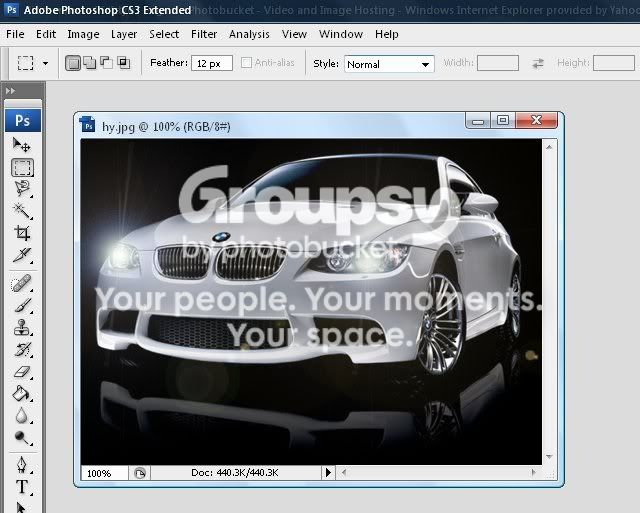Select the Type tool
This screenshot has height=513, width=640.
[22, 487]
